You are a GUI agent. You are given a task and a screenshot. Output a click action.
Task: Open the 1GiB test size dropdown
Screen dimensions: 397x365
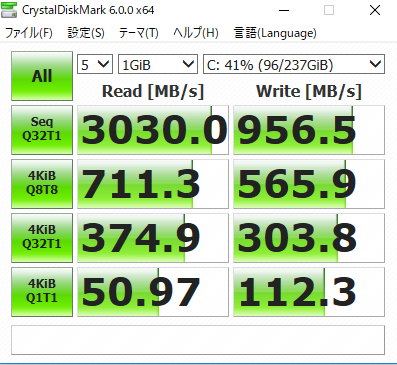(x=158, y=64)
